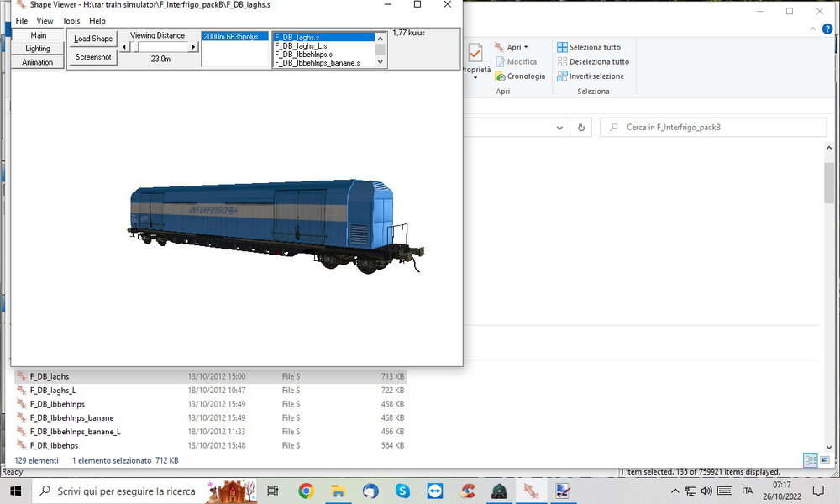840x504 pixels.
Task: Open the View menu in Shape Viewer
Action: 45,21
